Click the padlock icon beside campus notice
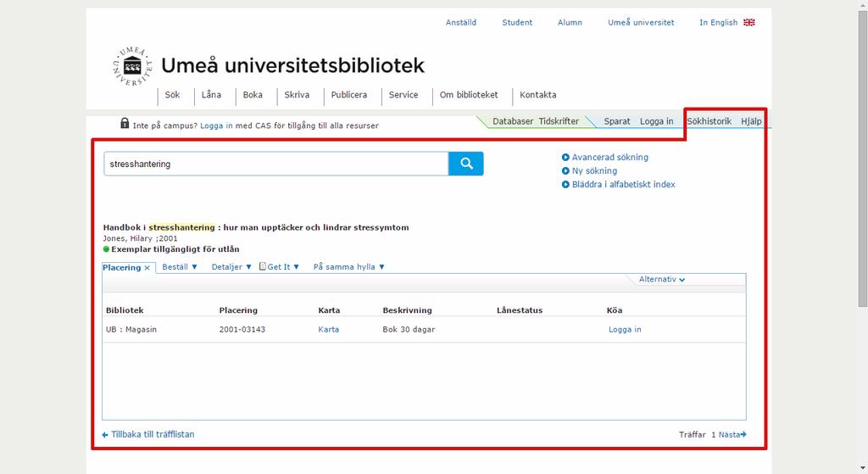This screenshot has height=474, width=868. click(125, 123)
